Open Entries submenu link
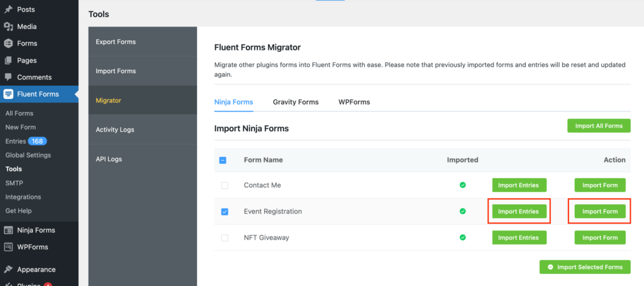 point(16,141)
